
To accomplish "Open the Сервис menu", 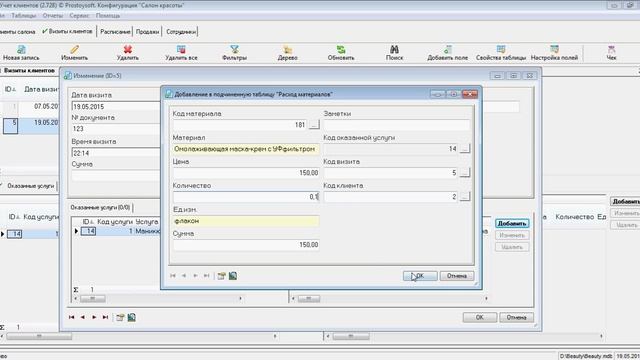I will pyautogui.click(x=79, y=16).
